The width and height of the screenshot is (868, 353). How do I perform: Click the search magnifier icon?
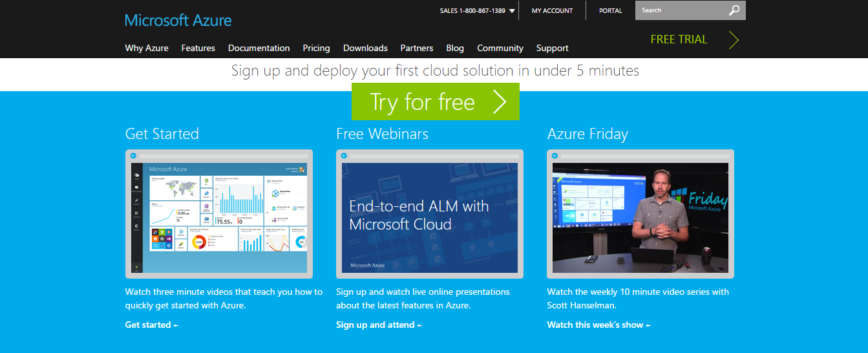[734, 10]
